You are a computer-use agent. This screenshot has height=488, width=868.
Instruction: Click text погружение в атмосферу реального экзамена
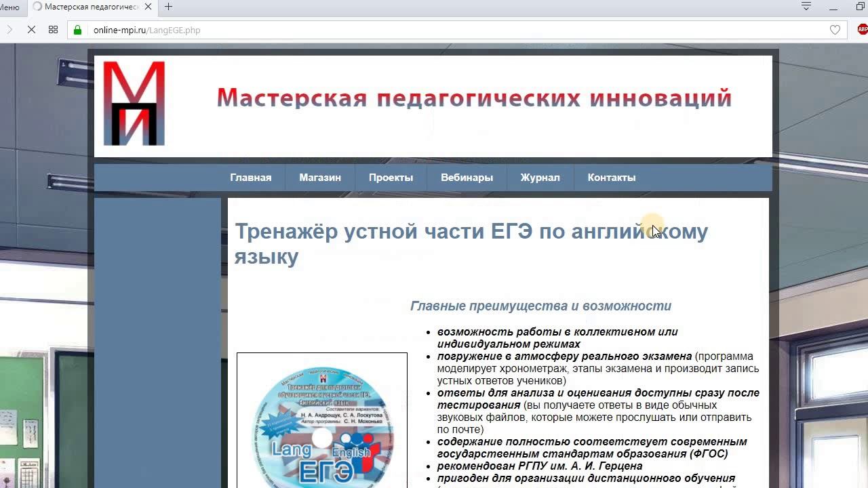(564, 356)
